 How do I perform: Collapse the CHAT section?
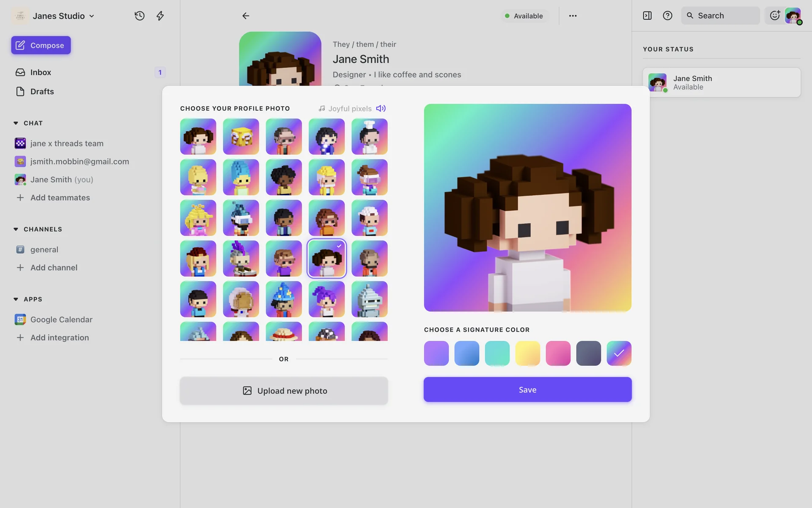click(16, 123)
